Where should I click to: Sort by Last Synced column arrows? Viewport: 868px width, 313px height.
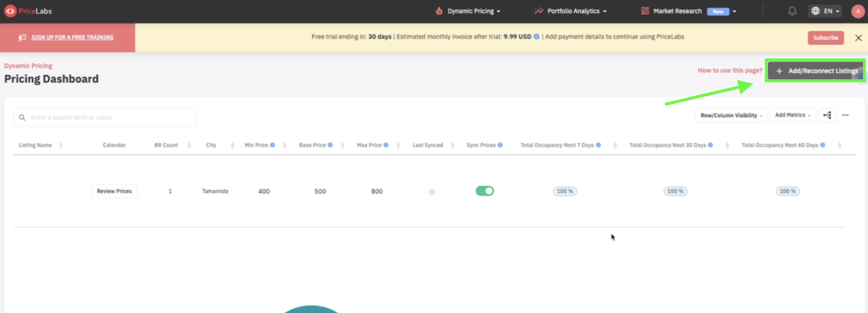[x=452, y=145]
